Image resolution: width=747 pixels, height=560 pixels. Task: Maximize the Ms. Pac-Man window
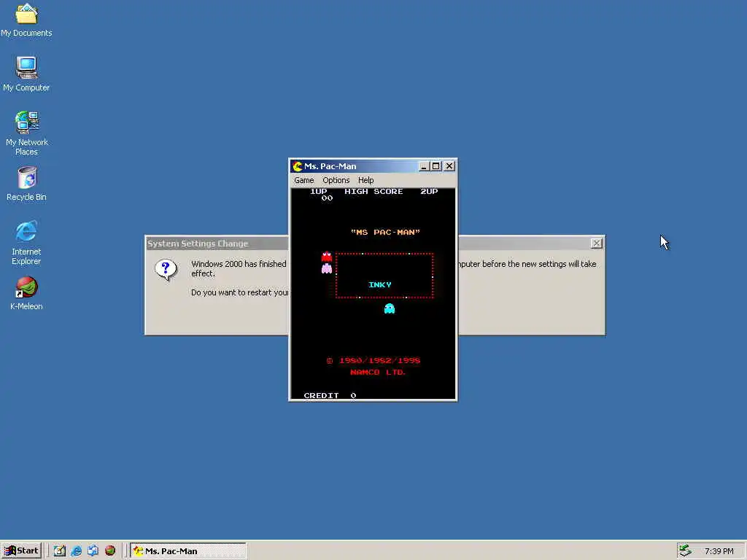coord(436,166)
